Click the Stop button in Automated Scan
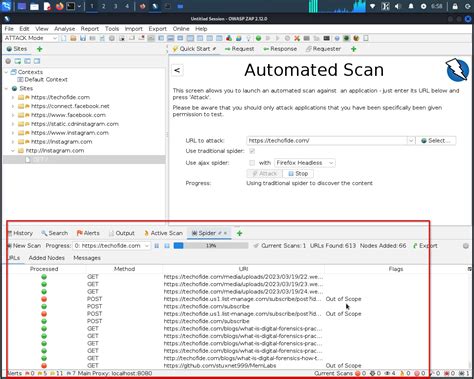This screenshot has width=474, height=379. [298, 174]
